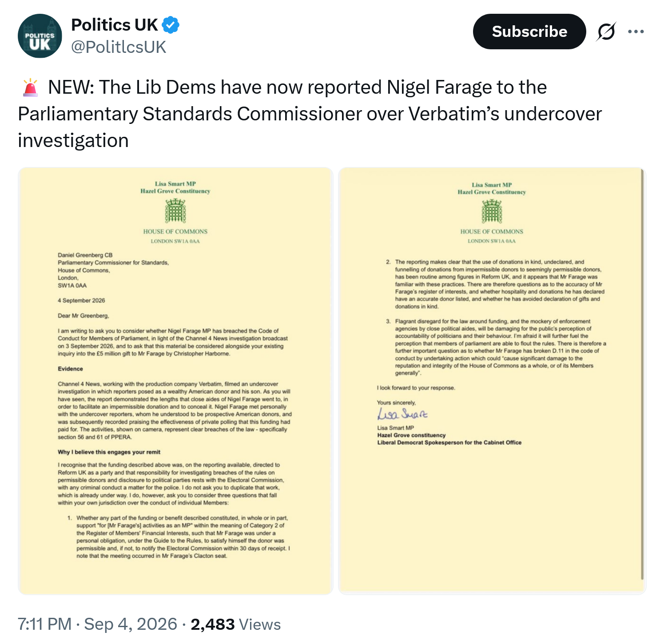664x644 pixels.
Task: Click the Politics UK profile avatar
Action: click(40, 36)
